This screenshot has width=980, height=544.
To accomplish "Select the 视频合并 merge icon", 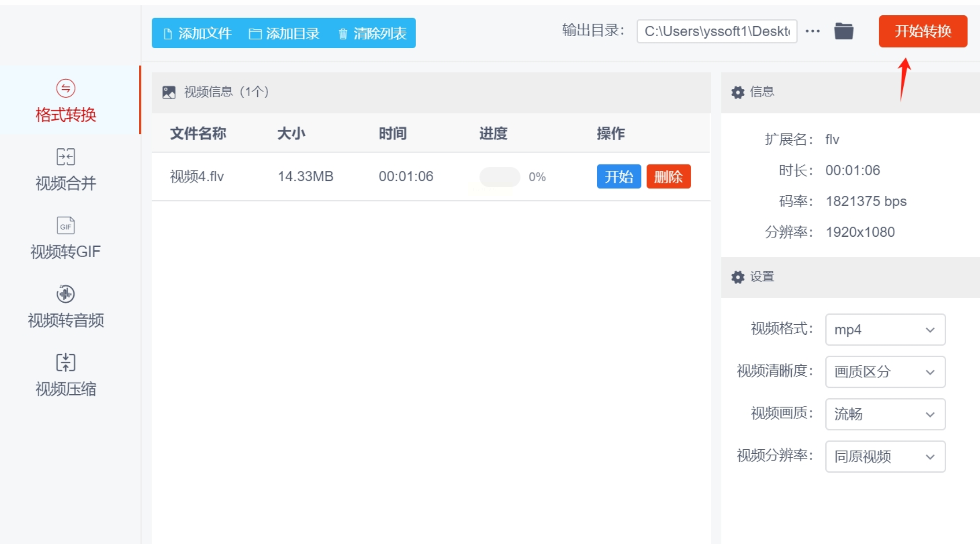I will (x=66, y=157).
